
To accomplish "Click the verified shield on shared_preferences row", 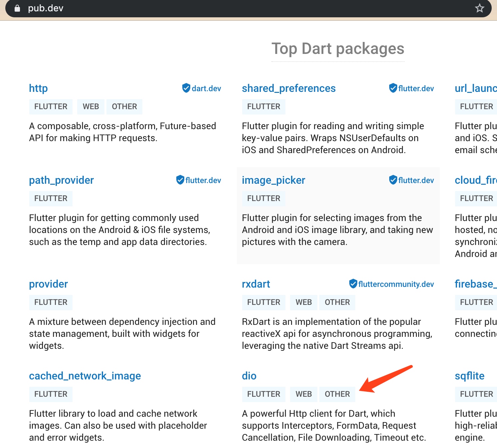I will (x=393, y=88).
